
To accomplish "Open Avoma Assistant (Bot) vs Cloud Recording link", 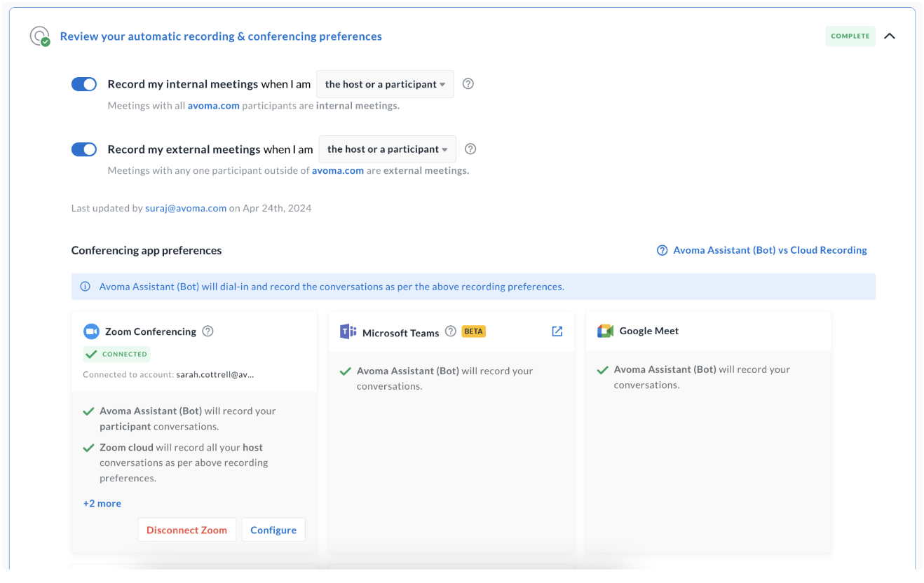I will pos(769,250).
